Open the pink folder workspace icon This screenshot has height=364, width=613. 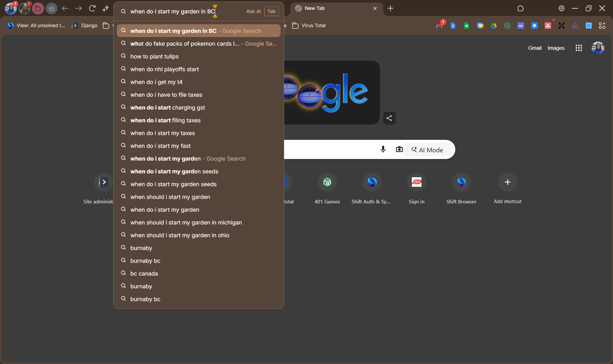(x=38, y=9)
